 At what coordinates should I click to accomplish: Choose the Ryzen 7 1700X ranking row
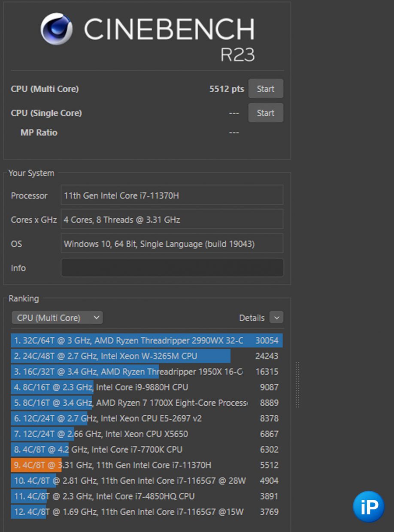[146, 403]
